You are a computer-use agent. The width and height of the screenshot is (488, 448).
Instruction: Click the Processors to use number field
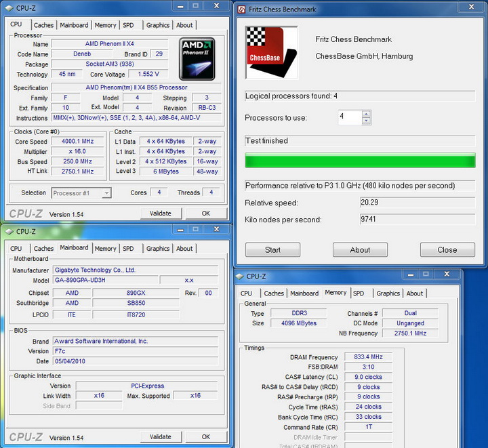pyautogui.click(x=350, y=117)
